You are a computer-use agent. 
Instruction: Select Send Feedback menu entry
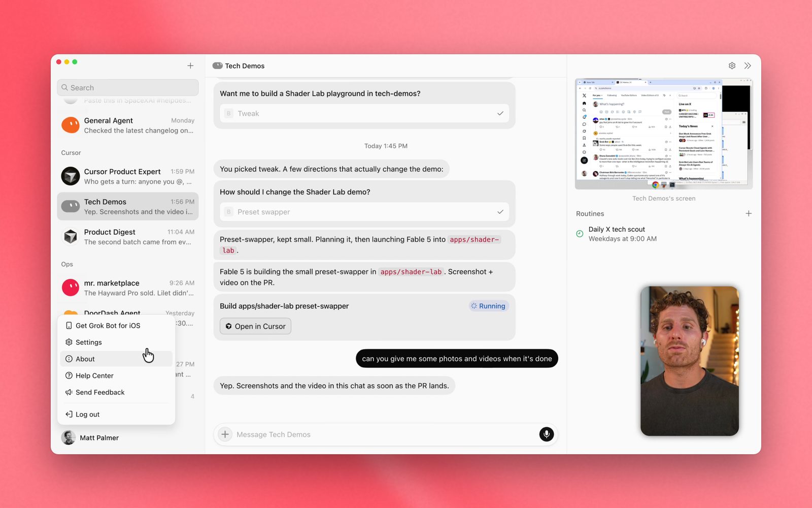[116, 392]
